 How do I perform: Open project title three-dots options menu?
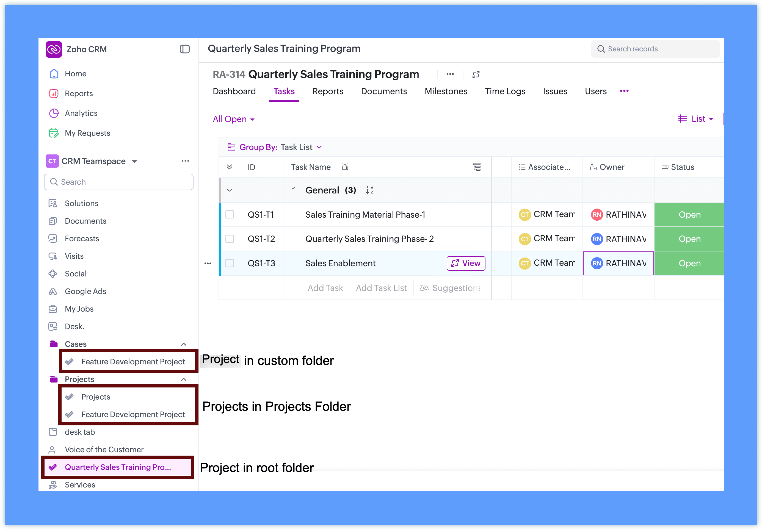point(450,74)
